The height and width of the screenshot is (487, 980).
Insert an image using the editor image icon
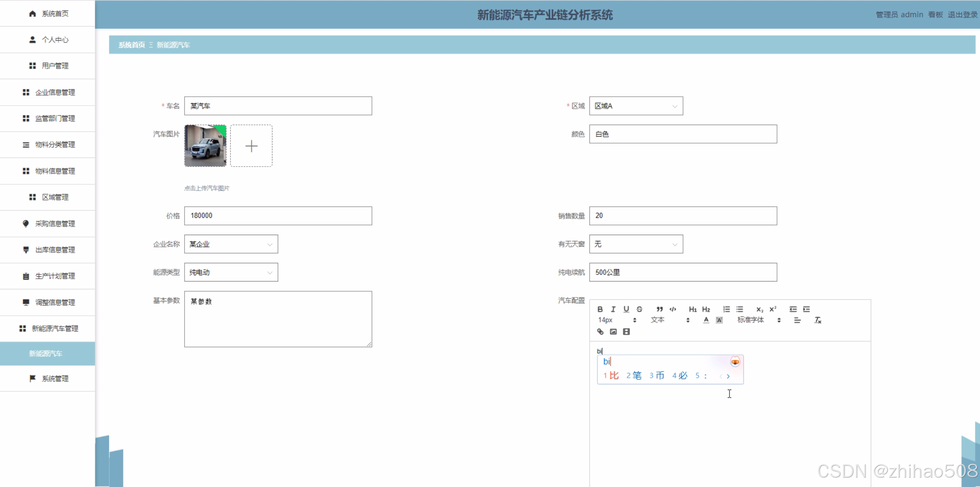pyautogui.click(x=613, y=332)
